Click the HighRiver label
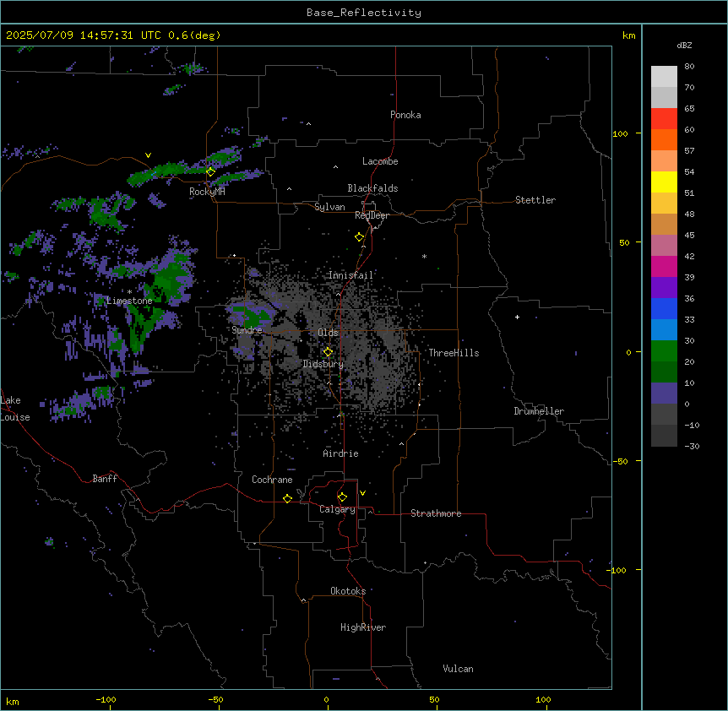 click(363, 627)
